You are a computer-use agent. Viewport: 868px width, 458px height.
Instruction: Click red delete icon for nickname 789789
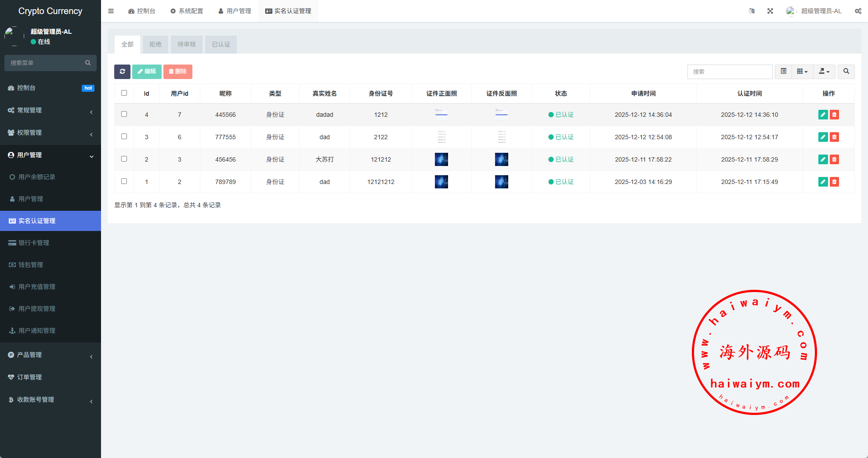pyautogui.click(x=834, y=182)
